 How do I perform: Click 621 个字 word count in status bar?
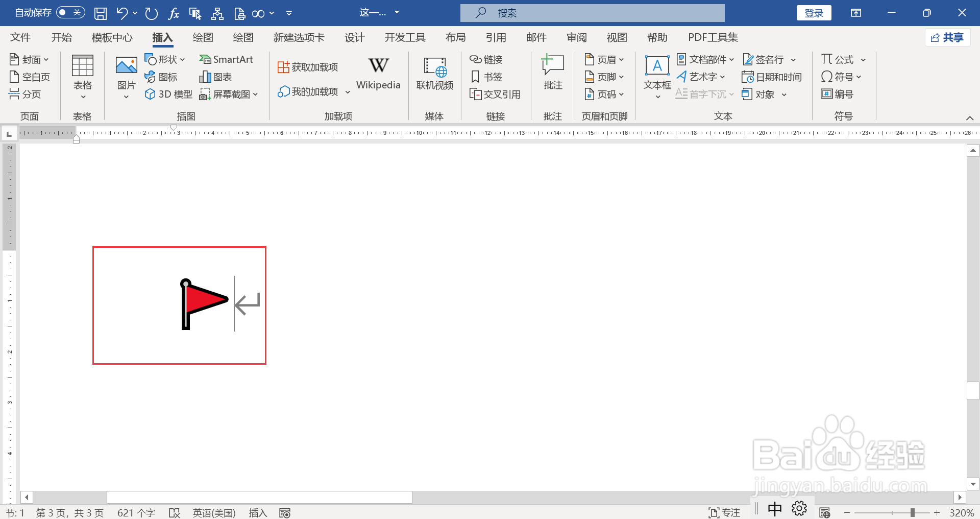(136, 513)
